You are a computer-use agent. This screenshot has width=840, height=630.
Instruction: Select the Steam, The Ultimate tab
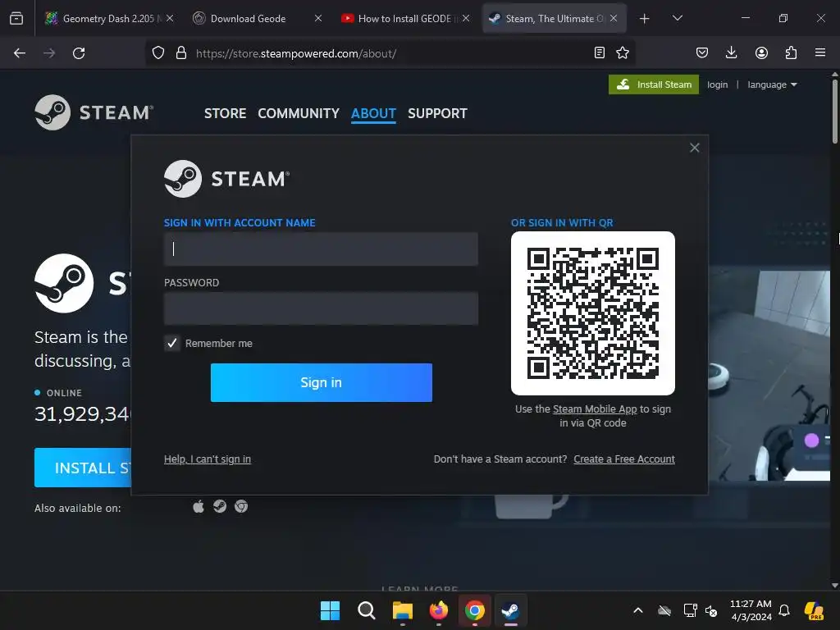coord(547,18)
